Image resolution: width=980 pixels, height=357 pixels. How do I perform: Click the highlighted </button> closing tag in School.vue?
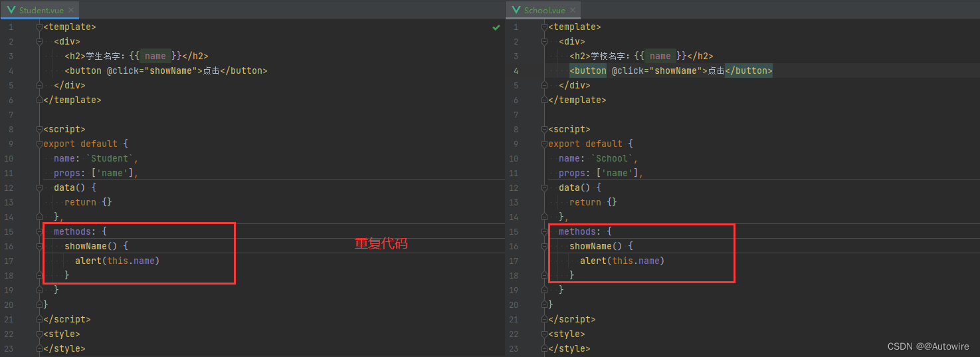pyautogui.click(x=749, y=71)
